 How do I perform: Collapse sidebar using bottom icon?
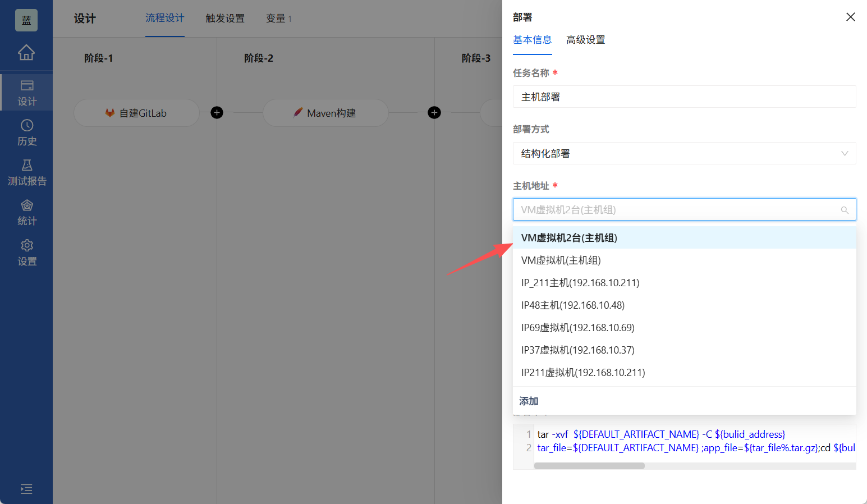pyautogui.click(x=26, y=489)
